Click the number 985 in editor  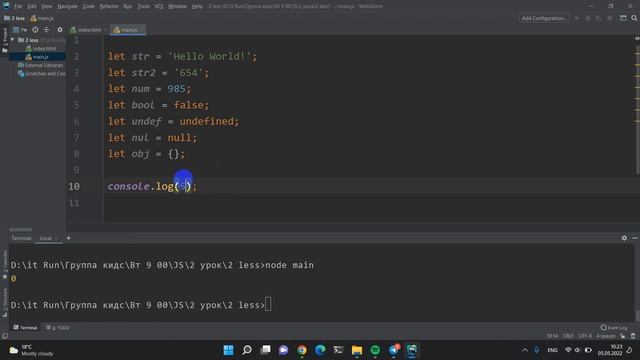pos(176,89)
